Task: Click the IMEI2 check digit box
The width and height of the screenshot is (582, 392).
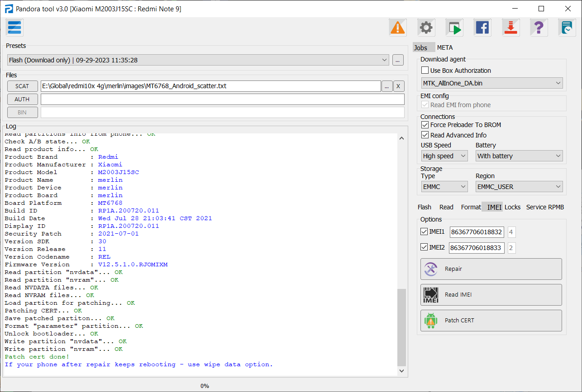Action: tap(511, 248)
